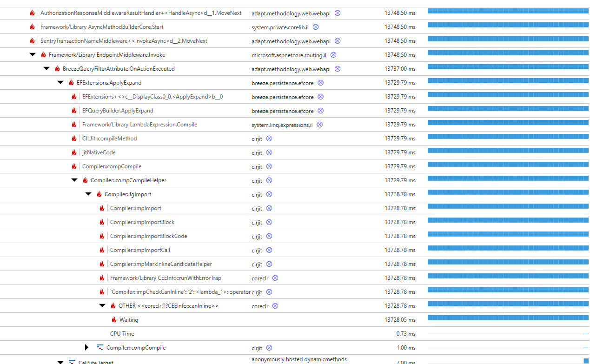This screenshot has width=590, height=364.
Task: Collapse the EndpointMiddleware.Invoke node
Action: (33, 55)
